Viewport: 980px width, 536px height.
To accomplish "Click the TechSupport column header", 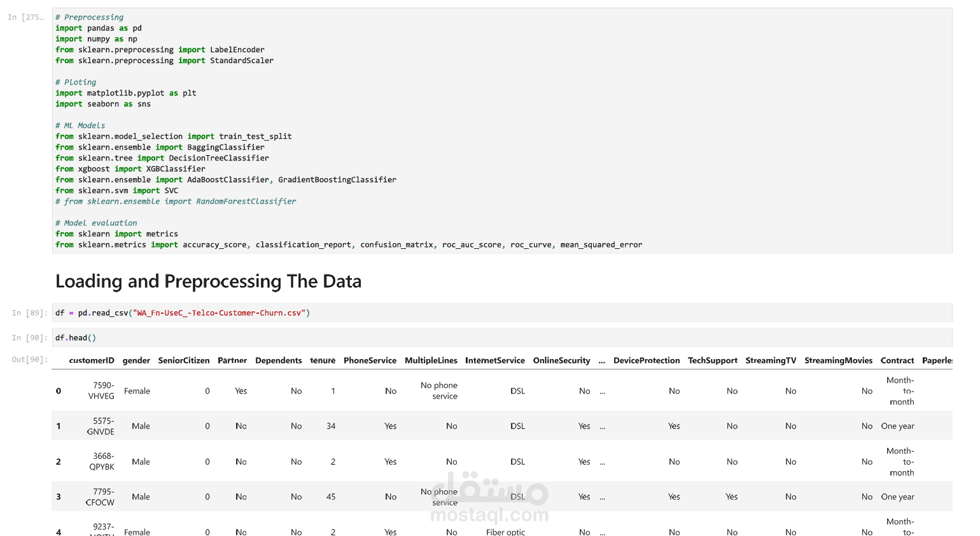I will (x=713, y=360).
